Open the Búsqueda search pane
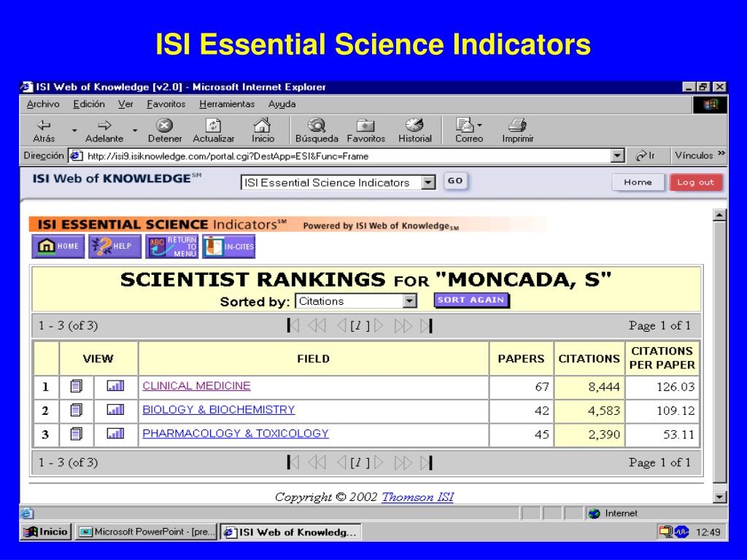 click(317, 131)
